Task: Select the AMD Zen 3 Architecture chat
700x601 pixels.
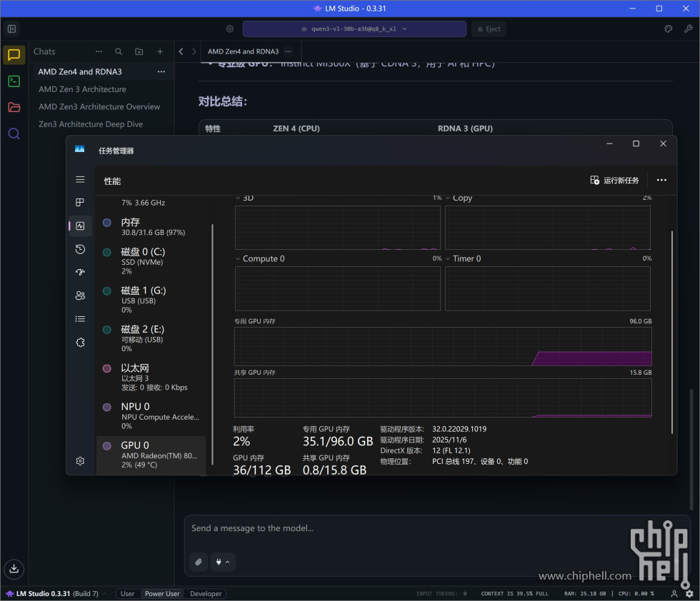Action: pos(82,89)
